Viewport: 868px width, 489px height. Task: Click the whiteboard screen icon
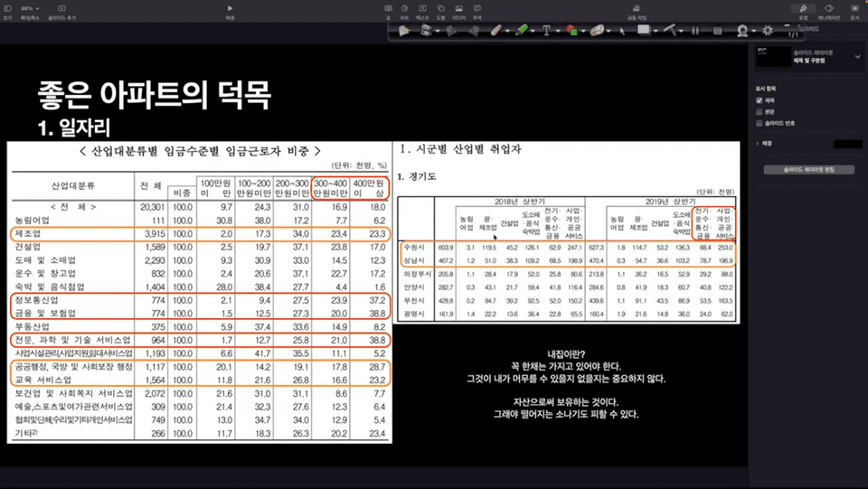coord(643,31)
